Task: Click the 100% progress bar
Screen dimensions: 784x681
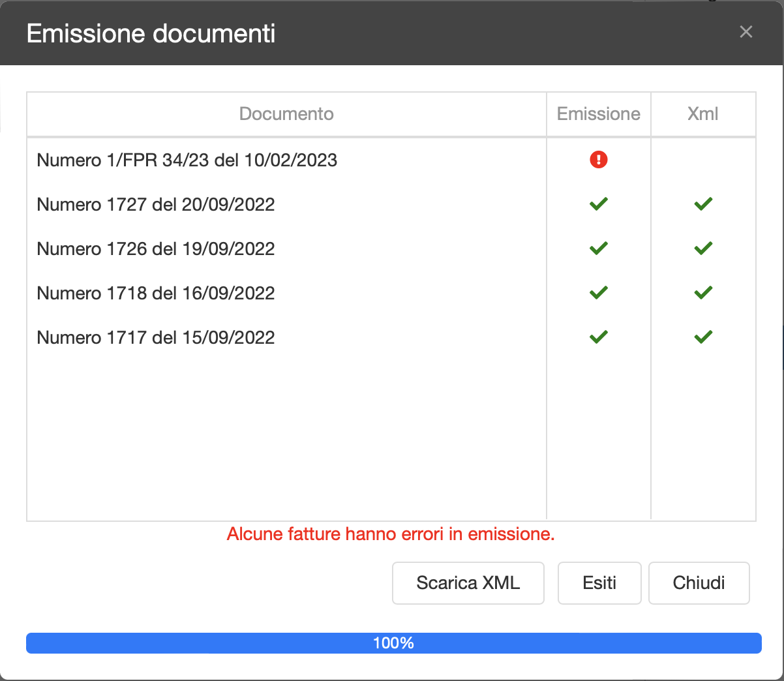Action: [392, 643]
